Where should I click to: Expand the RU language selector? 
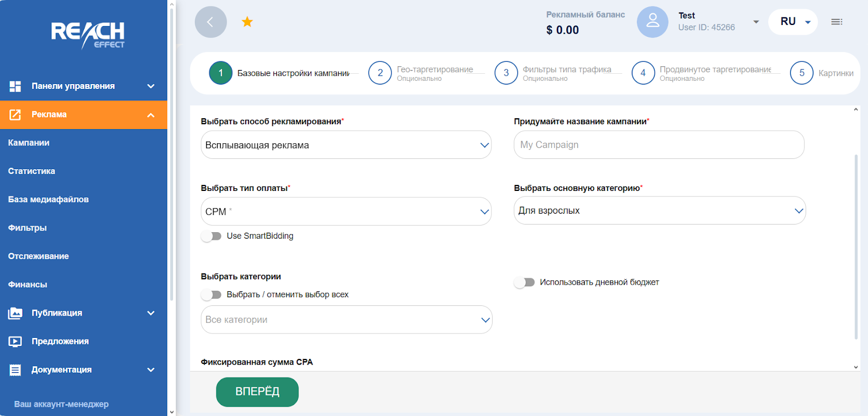(794, 22)
